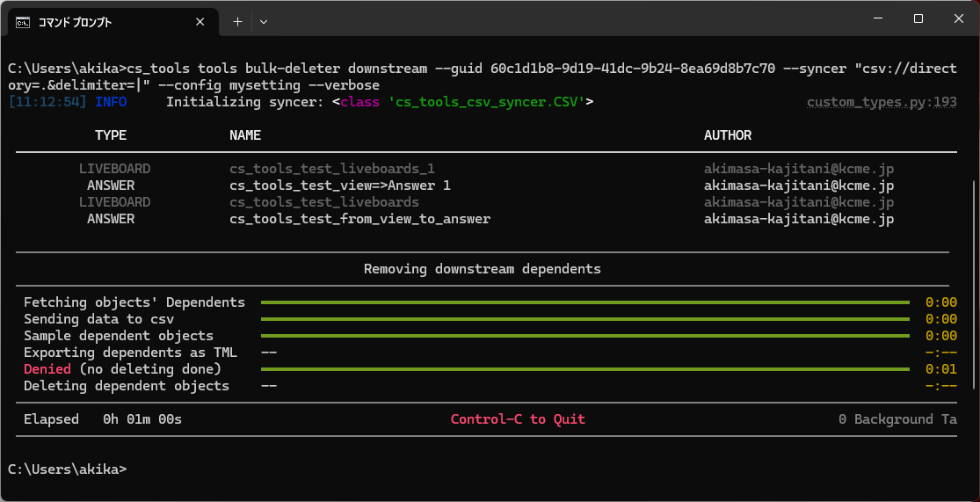Click the Command Prompt icon in the tab
The width and height of the screenshot is (980, 502).
[x=23, y=22]
